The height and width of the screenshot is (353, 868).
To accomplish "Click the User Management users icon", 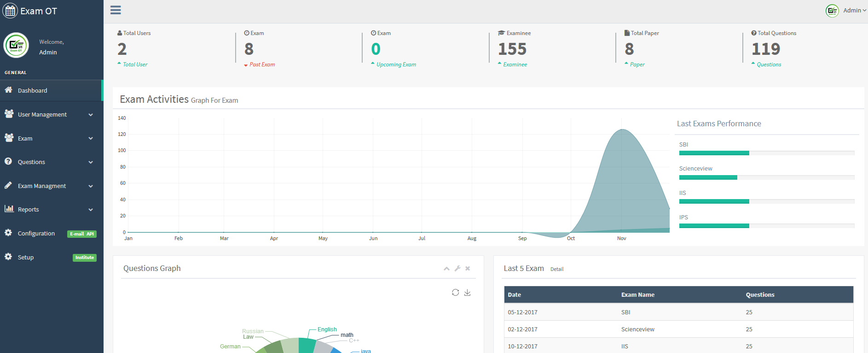I will pyautogui.click(x=9, y=113).
